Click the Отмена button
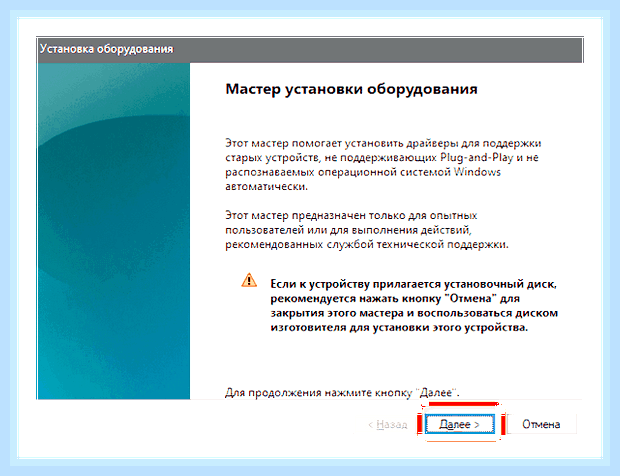The width and height of the screenshot is (620, 476). pos(541,424)
